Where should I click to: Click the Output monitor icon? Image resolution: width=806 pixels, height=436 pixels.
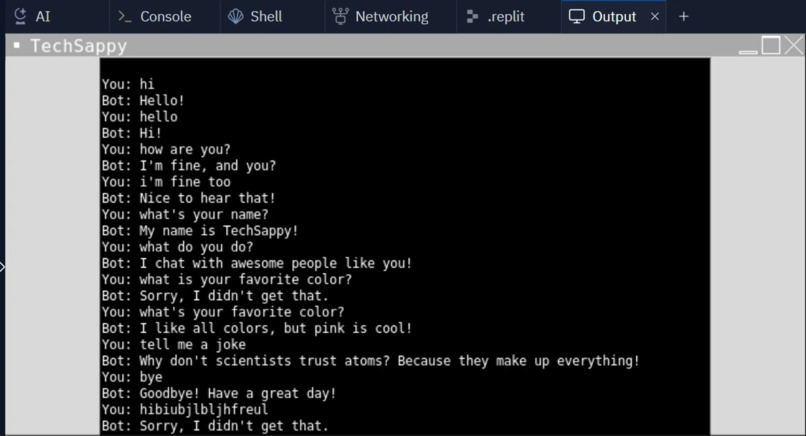tap(577, 16)
